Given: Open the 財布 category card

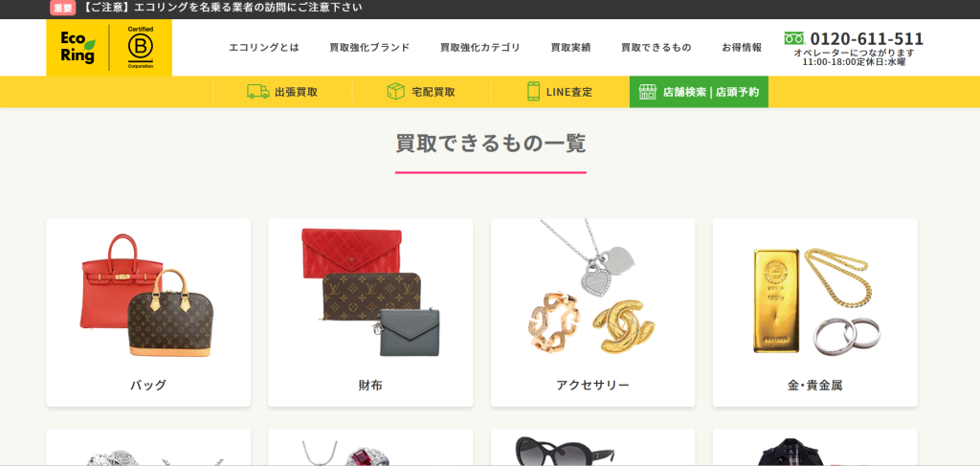Looking at the screenshot, I should [x=370, y=312].
